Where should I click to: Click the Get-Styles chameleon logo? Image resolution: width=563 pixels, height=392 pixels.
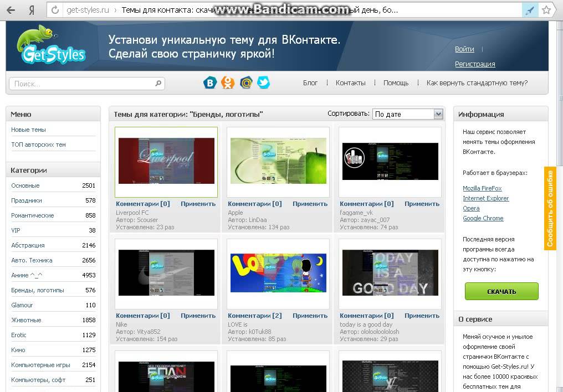pos(51,45)
